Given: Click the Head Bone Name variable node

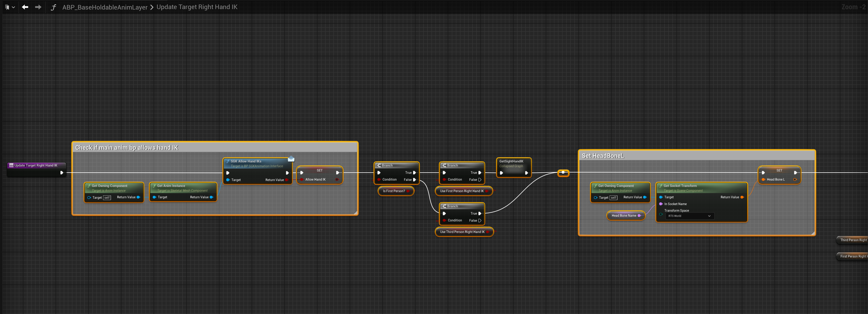Looking at the screenshot, I should pyautogui.click(x=624, y=216).
